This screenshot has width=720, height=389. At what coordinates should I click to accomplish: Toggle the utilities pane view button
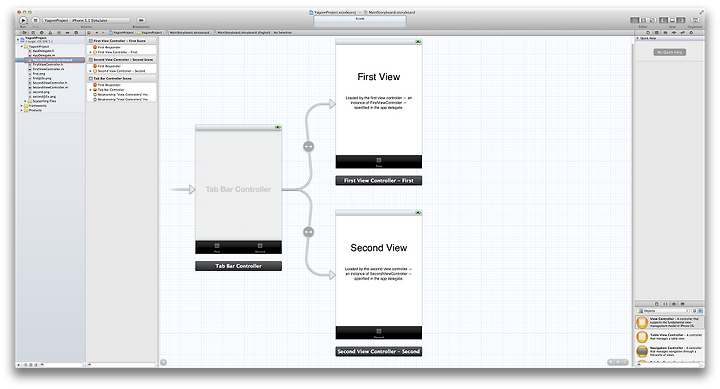681,20
